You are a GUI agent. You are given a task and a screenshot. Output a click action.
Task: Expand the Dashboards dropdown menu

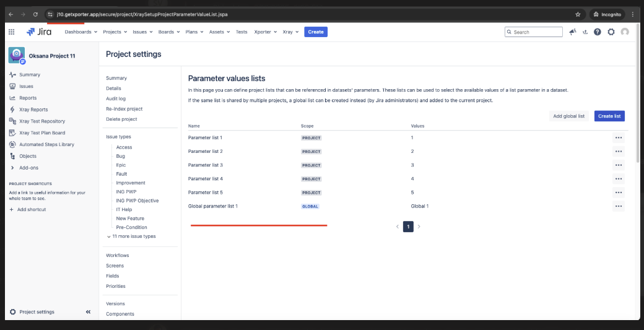[x=80, y=32]
